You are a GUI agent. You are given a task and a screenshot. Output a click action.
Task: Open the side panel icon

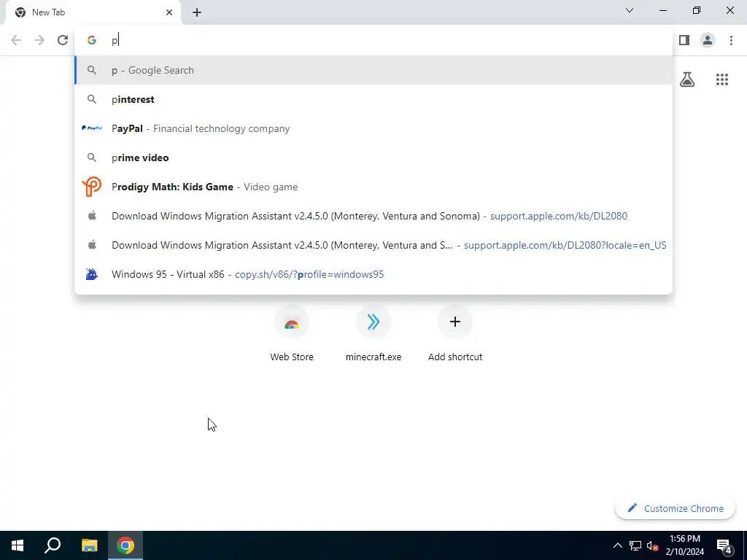684,40
